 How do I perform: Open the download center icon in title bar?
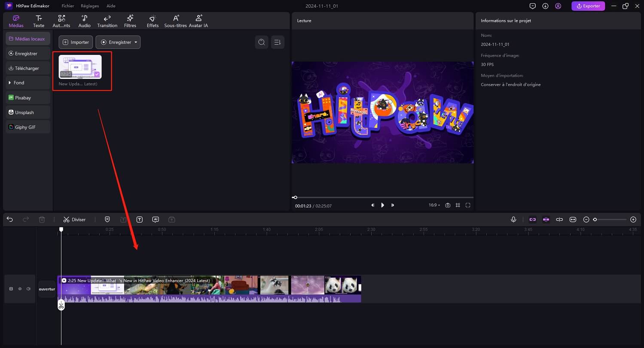point(545,6)
